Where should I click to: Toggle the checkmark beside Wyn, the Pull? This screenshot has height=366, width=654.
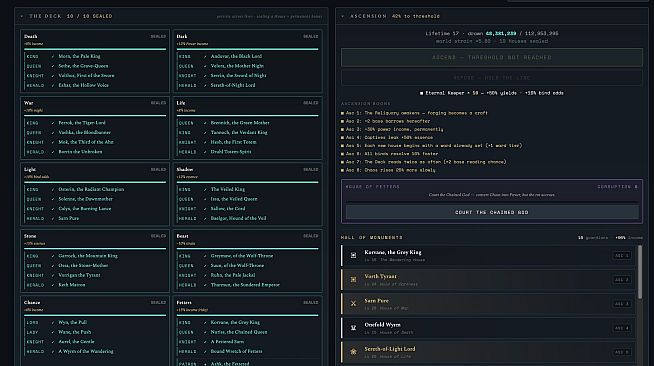[x=53, y=322]
